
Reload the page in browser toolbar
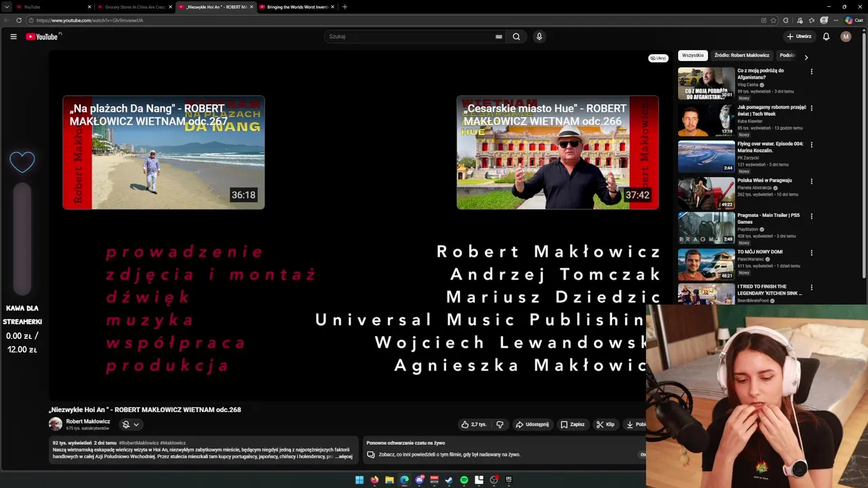pos(18,20)
